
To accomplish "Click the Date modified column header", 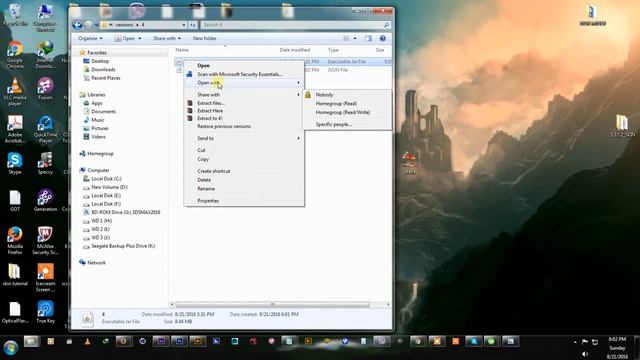I will point(295,50).
